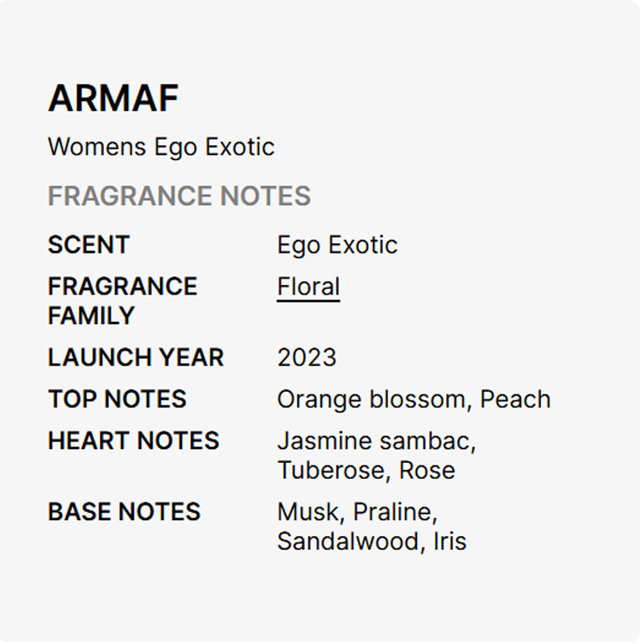Click the Tuberose heart note
The image size is (644, 644).
(332, 470)
